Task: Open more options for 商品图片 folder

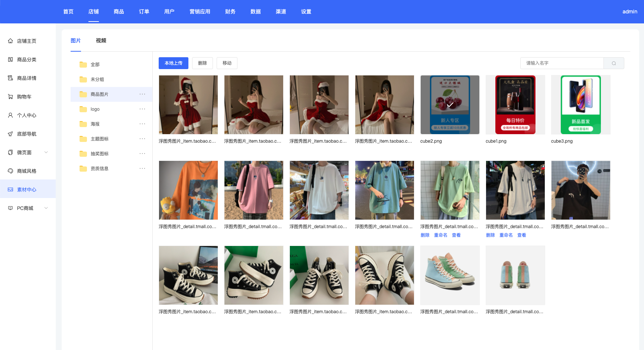Action: tap(142, 94)
